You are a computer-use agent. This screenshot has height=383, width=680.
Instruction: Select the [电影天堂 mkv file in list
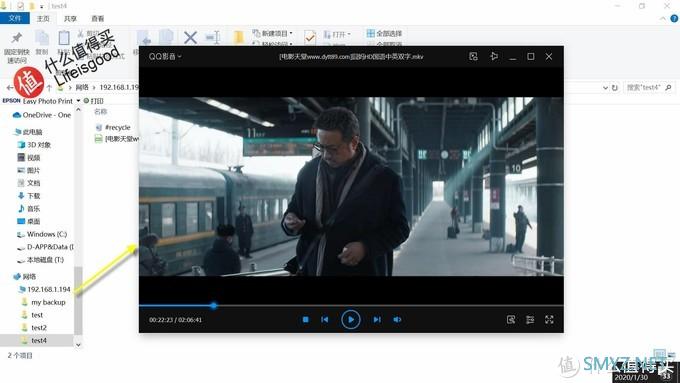[x=117, y=139]
